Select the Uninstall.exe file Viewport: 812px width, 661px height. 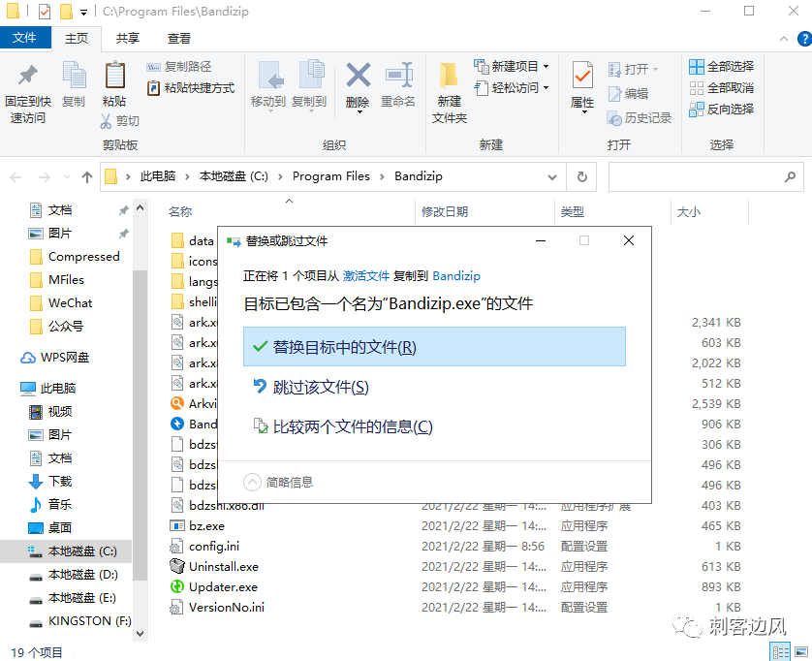(214, 567)
